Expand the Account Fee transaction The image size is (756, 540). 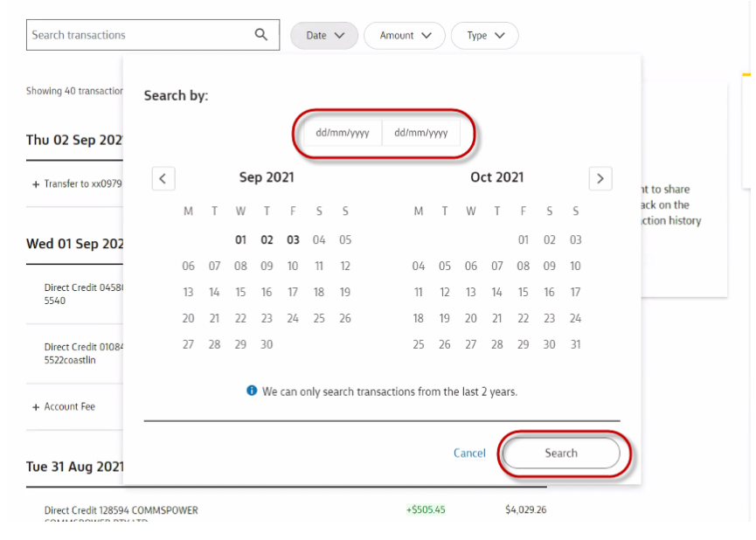coord(36,407)
